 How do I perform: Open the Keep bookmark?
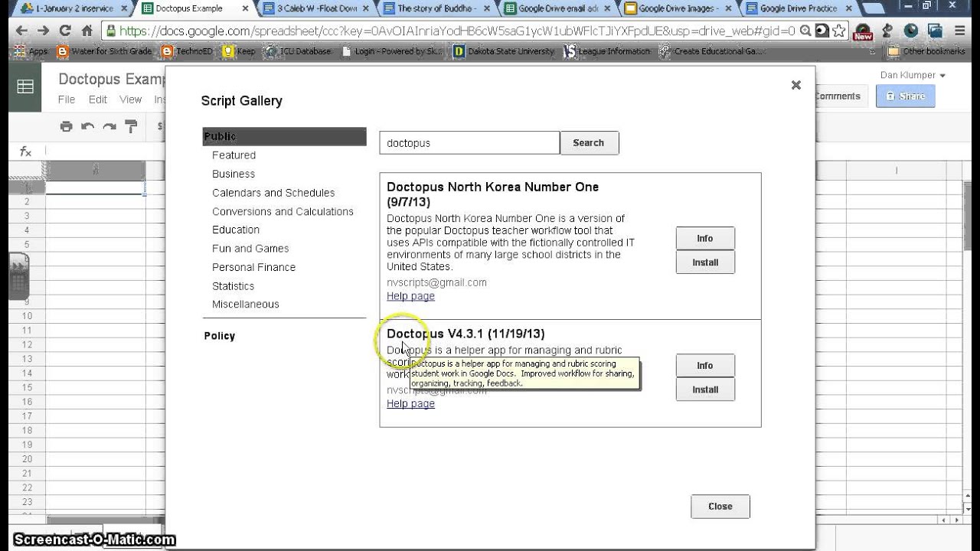pos(239,51)
